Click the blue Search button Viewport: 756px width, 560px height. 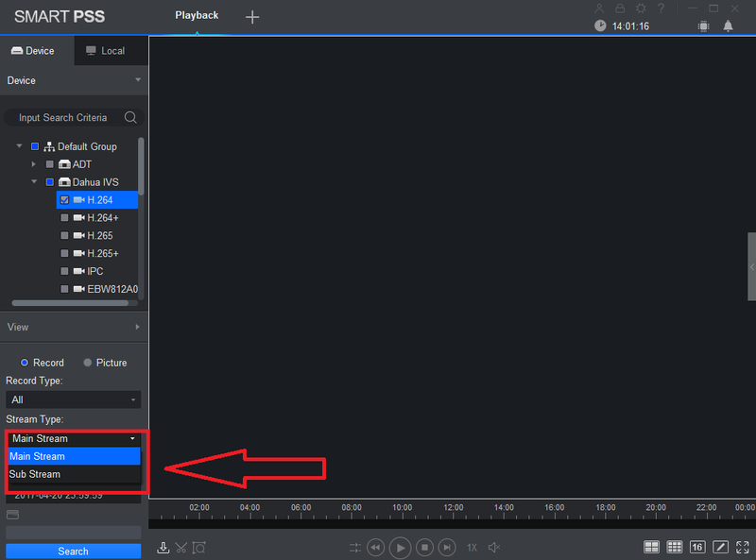74,551
